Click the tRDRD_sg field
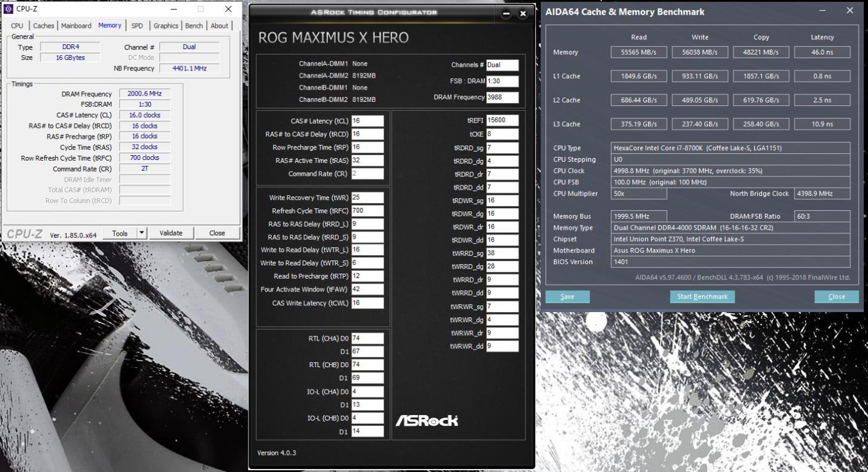This screenshot has height=472, width=868. pos(502,147)
